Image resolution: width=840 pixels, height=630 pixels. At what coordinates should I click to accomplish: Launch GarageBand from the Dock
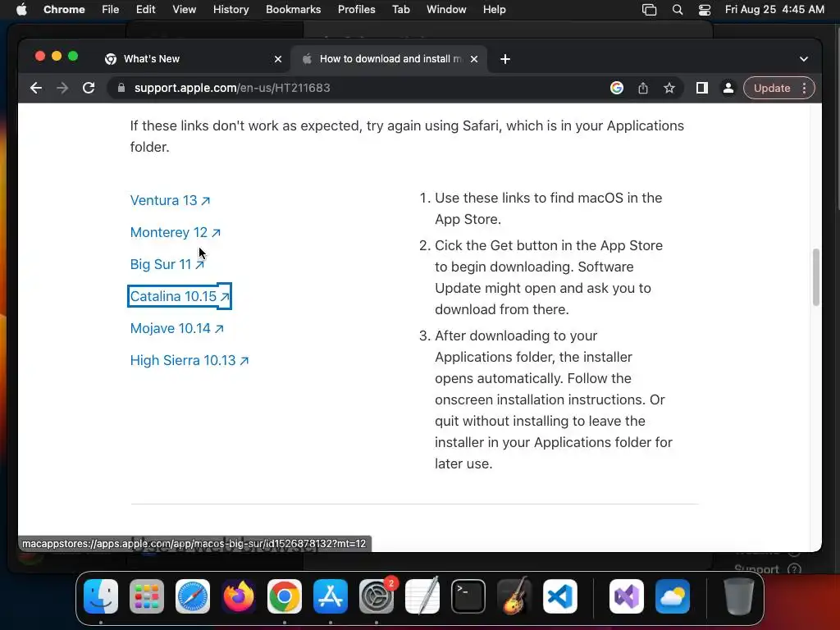coord(514,596)
